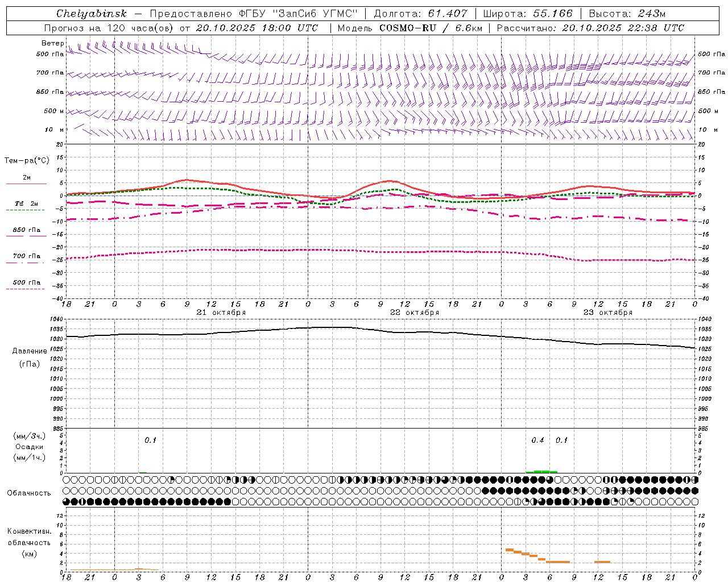This screenshot has height=582, width=728.
Task: Click the green precipitation bar on 23 октября
Action: (541, 472)
